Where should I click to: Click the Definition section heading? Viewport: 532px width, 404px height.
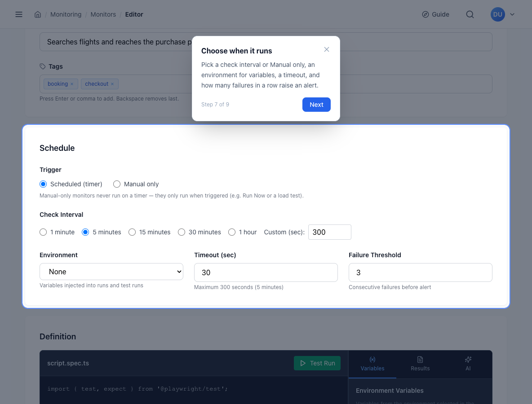tap(58, 337)
